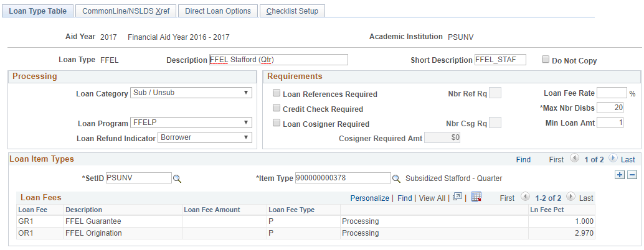
Task: Enable Loan References Required checkbox
Action: (277, 94)
